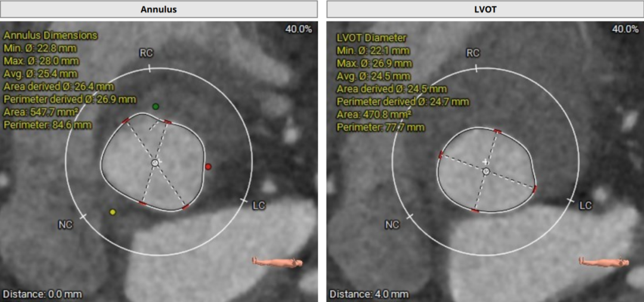Click the Distance 4.0 mm readout in LVOT
The image size is (644, 302).
(x=369, y=294)
